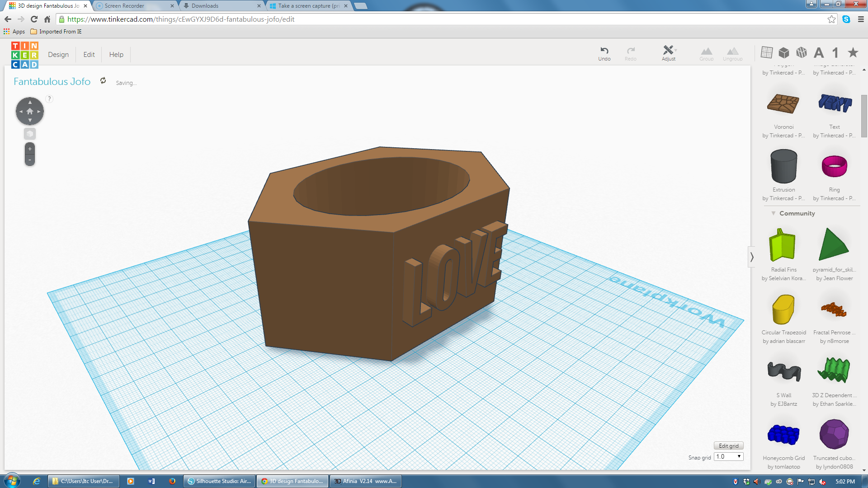This screenshot has height=488, width=868.
Task: Click the Group shapes icon
Action: (x=707, y=53)
